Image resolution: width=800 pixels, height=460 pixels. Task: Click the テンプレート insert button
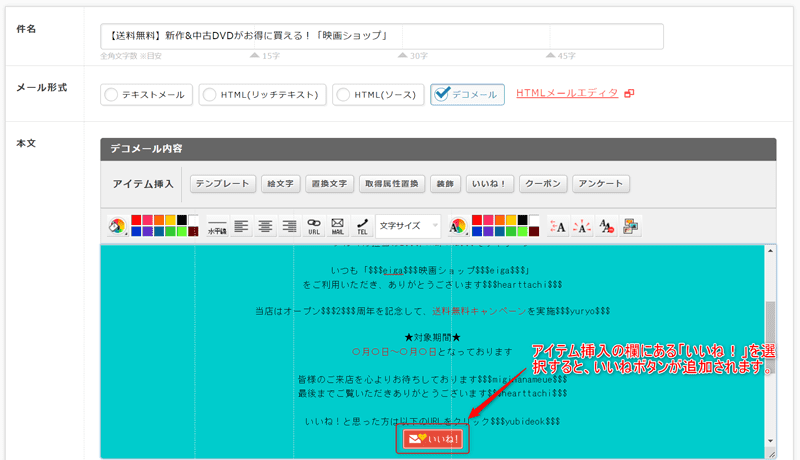221,184
